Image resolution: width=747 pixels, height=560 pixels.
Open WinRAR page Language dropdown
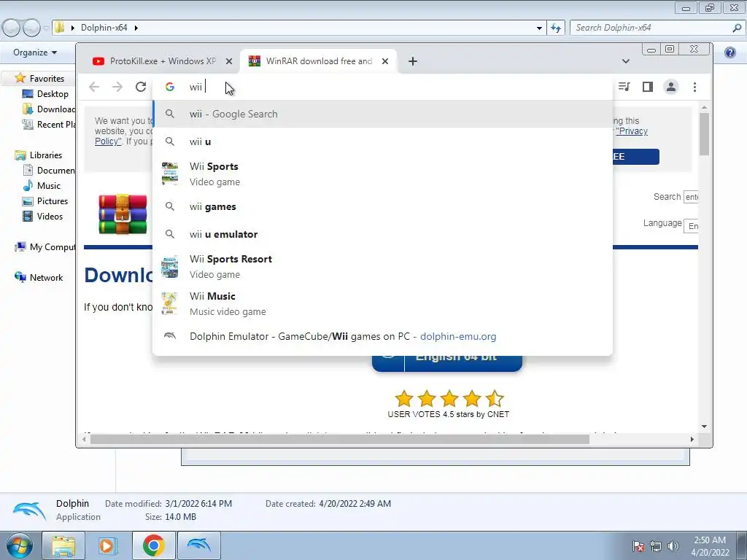click(692, 226)
